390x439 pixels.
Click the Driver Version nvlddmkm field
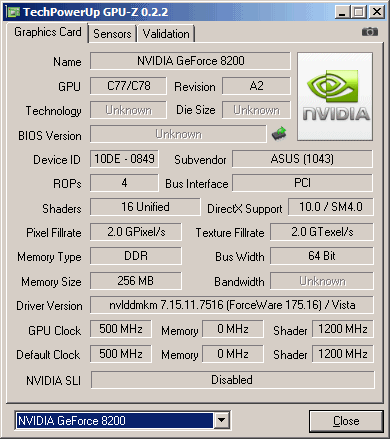(x=232, y=305)
